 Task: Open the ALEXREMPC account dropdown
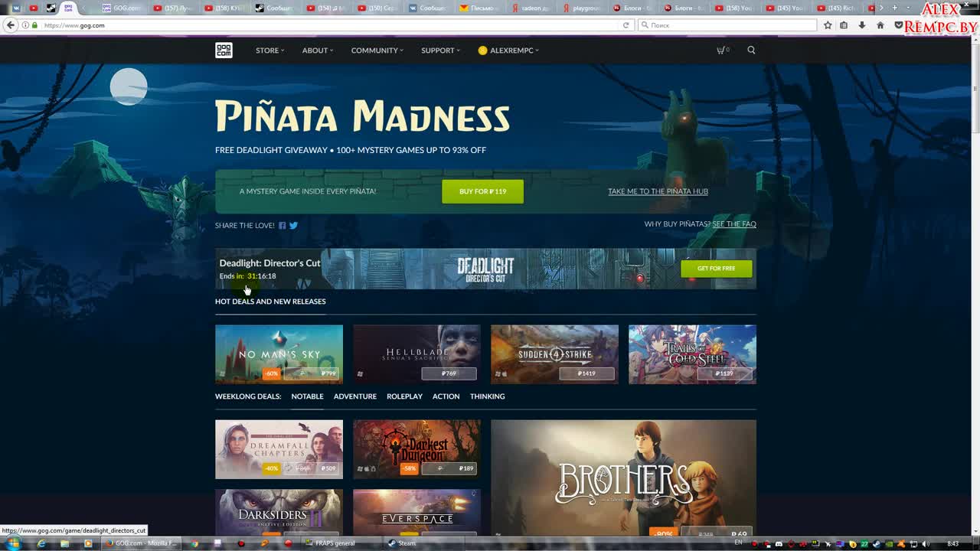pyautogui.click(x=508, y=51)
